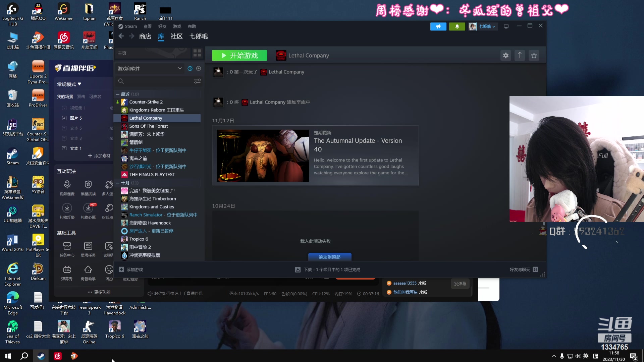Sort library by recent activity clock icon
Screen dimensions: 644x362
(x=190, y=68)
